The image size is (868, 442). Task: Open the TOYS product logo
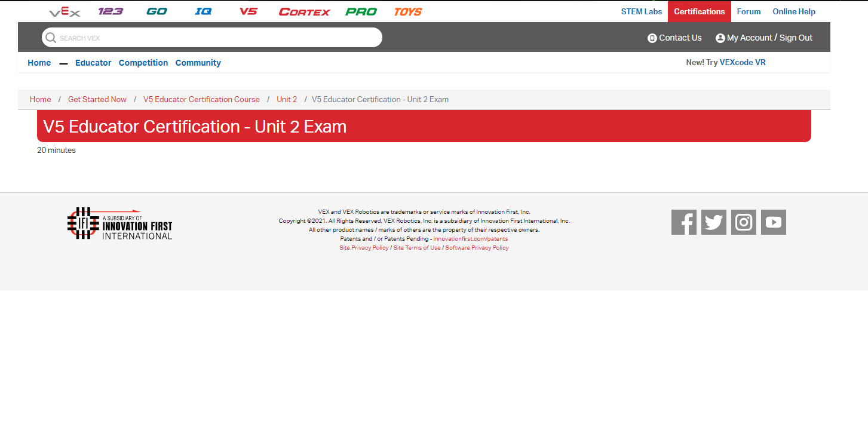click(408, 12)
